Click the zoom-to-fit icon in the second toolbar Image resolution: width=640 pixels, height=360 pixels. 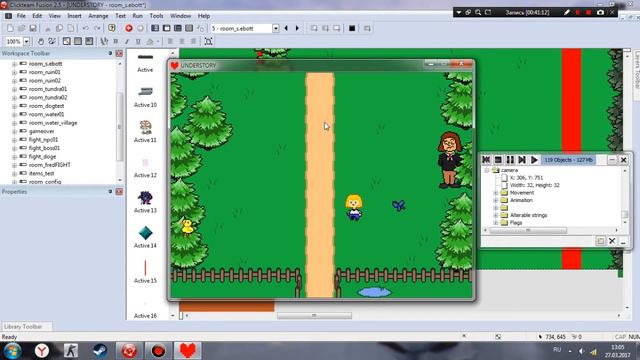pyautogui.click(x=208, y=41)
